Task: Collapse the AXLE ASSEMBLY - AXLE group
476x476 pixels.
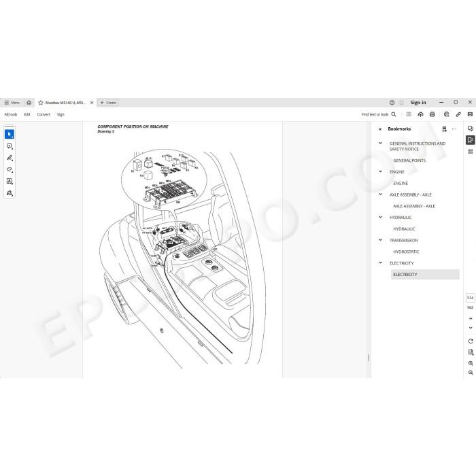Action: click(x=380, y=194)
